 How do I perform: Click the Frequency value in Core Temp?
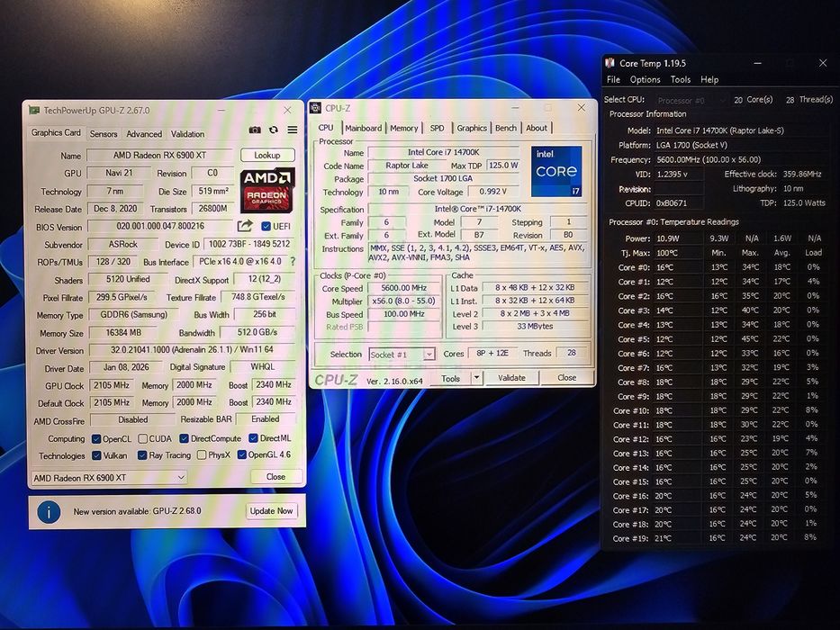[709, 159]
